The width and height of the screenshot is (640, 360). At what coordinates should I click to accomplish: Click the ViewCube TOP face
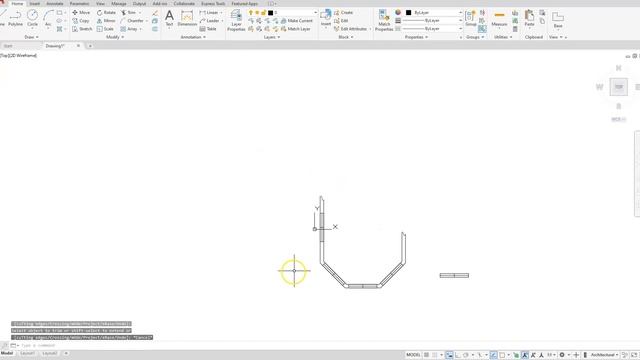[619, 87]
